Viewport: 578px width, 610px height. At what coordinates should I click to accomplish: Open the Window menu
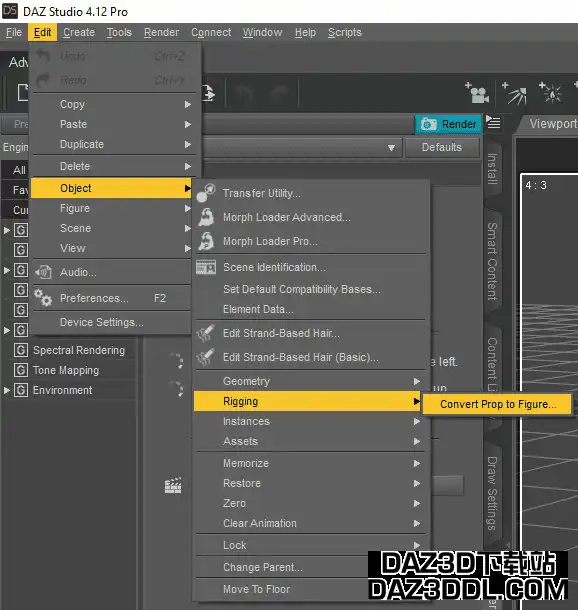point(263,32)
